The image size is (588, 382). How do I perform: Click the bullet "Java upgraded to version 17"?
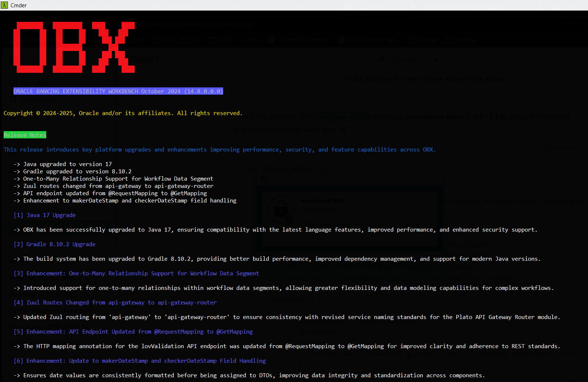pyautogui.click(x=63, y=164)
